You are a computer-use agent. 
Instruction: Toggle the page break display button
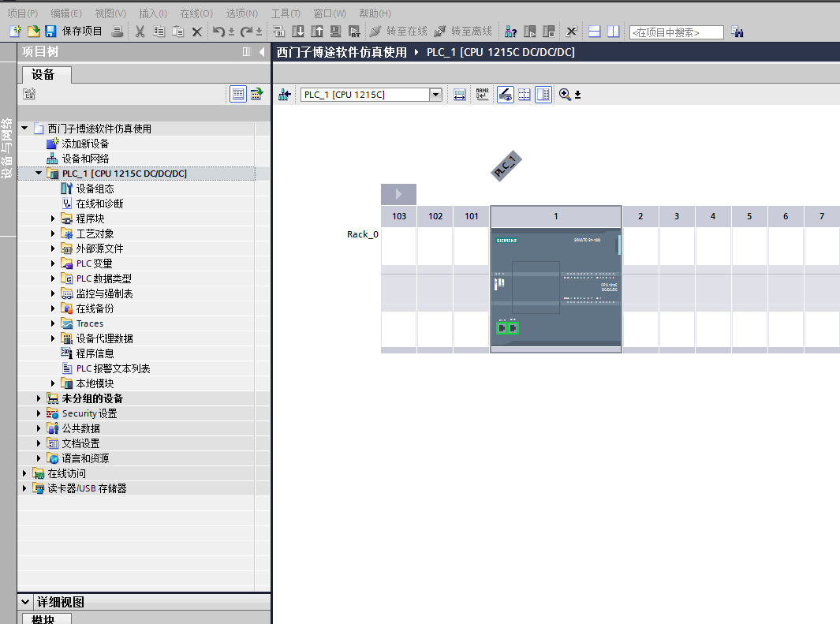pyautogui.click(x=525, y=95)
